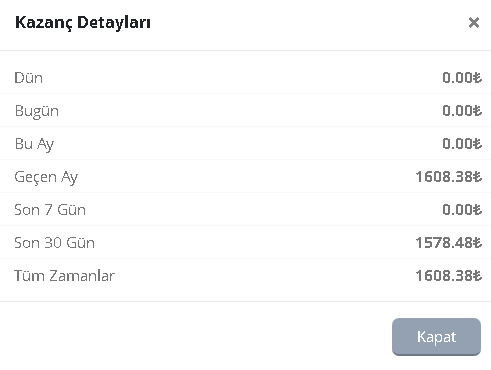Select the Son 30 Gün label

54,243
